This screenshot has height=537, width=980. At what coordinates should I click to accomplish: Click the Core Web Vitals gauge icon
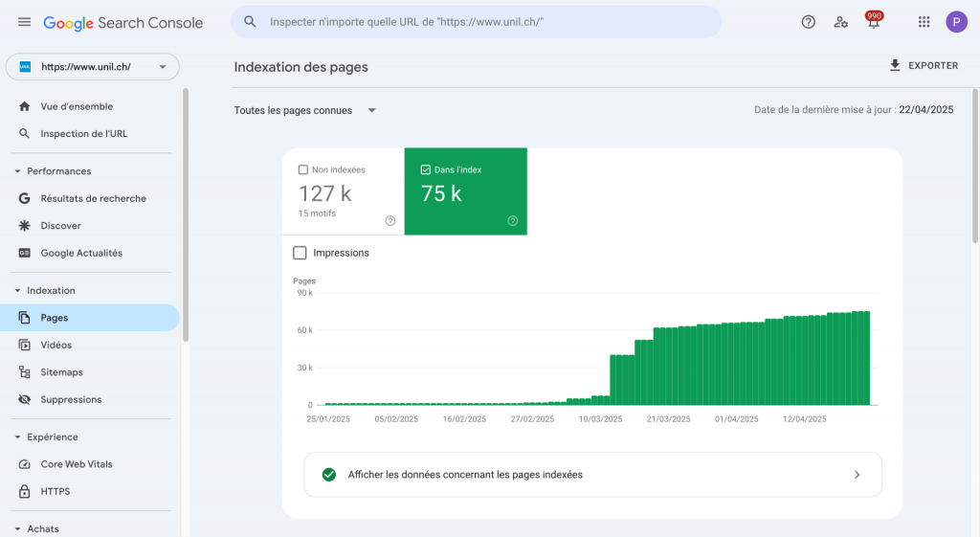[24, 464]
